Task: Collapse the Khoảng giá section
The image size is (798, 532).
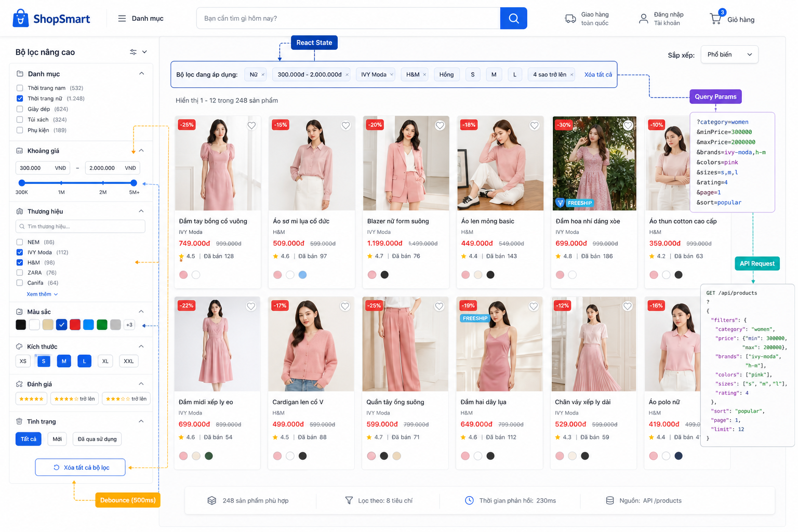Action: click(141, 151)
